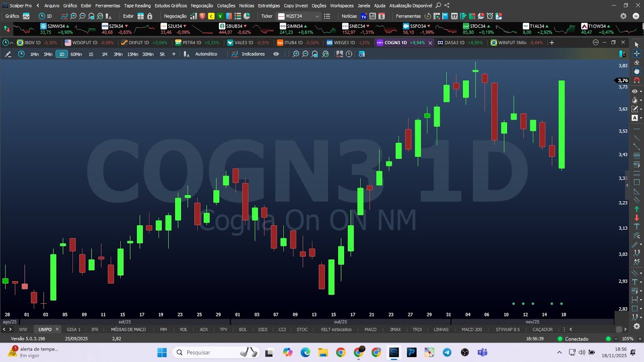This screenshot has height=362, width=644.
Task: Add a custom timeframe with the plus button
Action: (174, 54)
